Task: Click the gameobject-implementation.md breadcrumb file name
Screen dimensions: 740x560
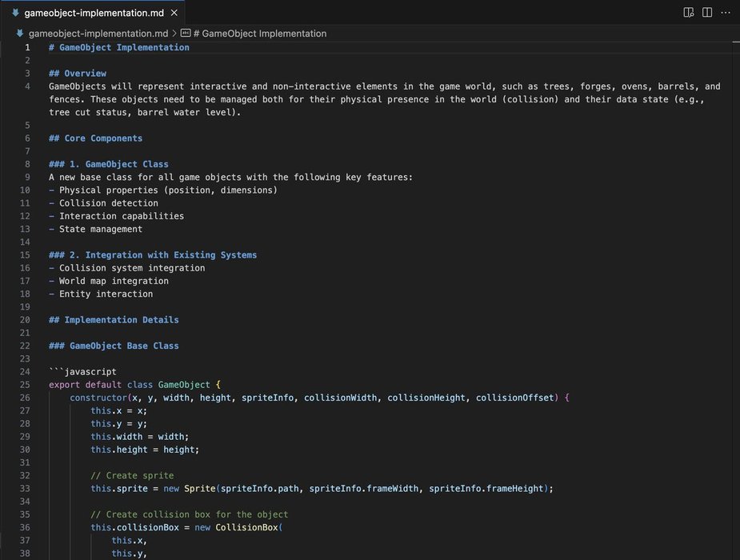Action: [x=98, y=34]
